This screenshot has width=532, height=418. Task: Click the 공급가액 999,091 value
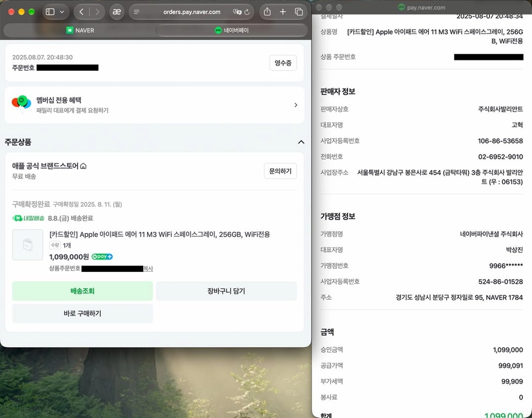(511, 366)
